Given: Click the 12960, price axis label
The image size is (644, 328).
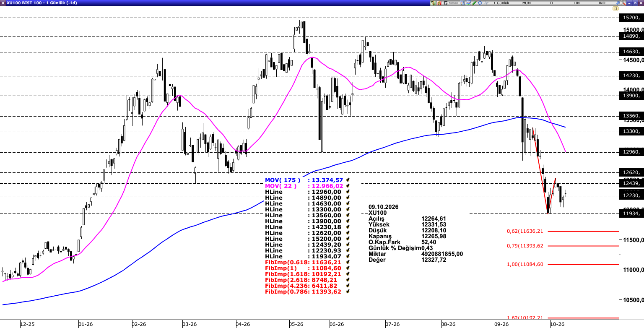Looking at the screenshot, I should click(631, 152).
